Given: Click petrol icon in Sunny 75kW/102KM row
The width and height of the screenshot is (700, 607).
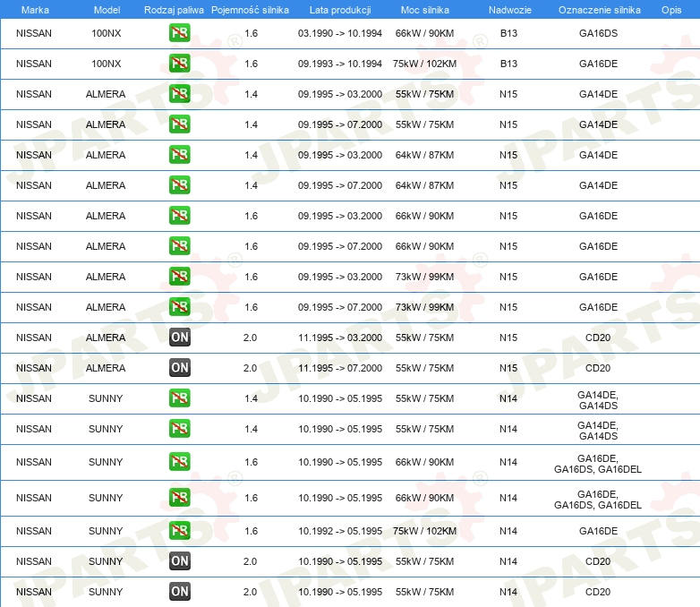Looking at the screenshot, I should [x=179, y=531].
